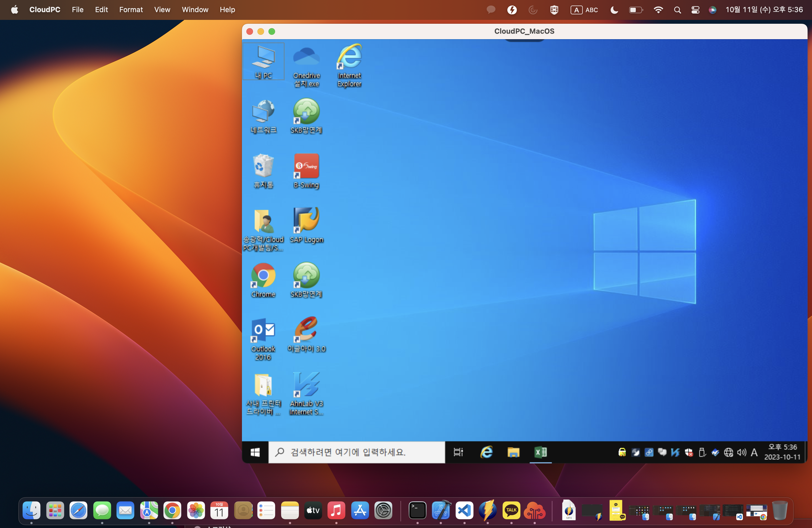This screenshot has width=812, height=528.
Task: Click the Task View taskbar button
Action: [x=458, y=452]
